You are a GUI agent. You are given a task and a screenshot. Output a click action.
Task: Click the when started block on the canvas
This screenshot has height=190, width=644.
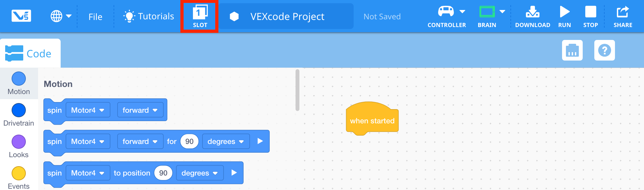coord(372,120)
